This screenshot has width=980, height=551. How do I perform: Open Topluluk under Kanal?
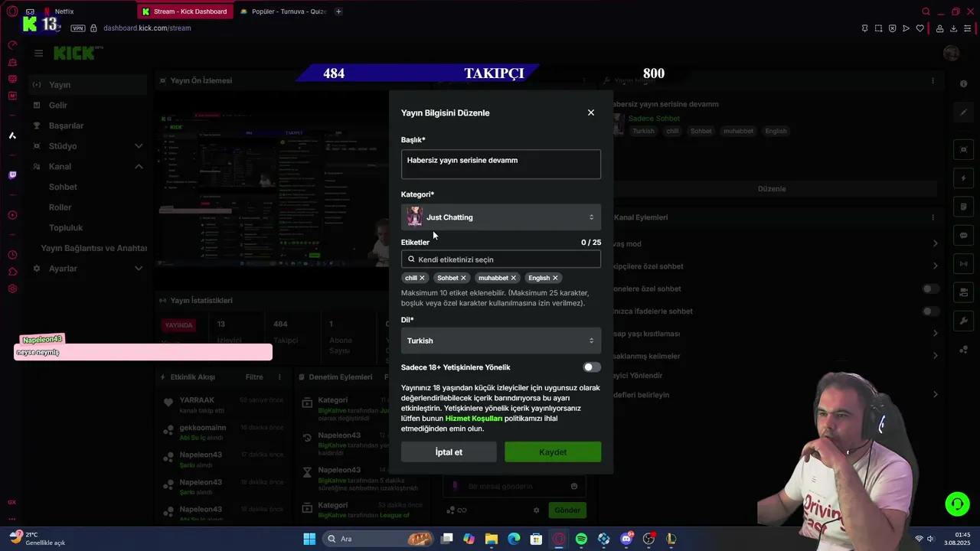66,228
